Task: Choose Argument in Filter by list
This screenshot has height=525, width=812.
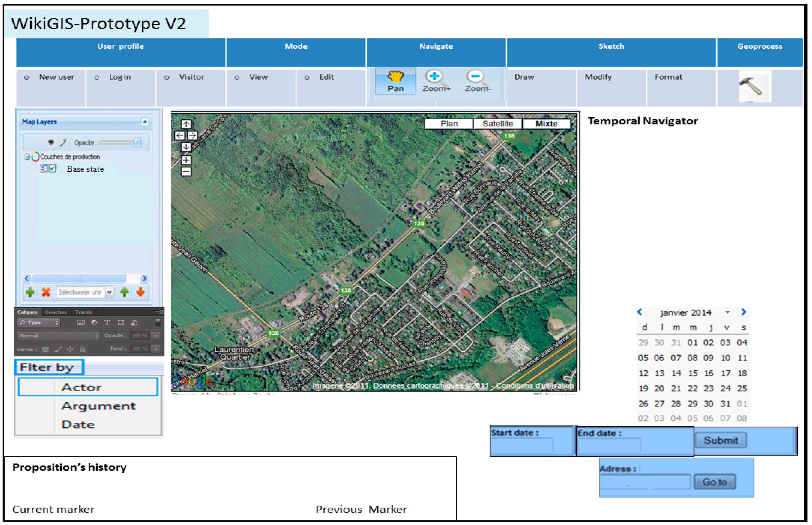Action: tap(99, 406)
